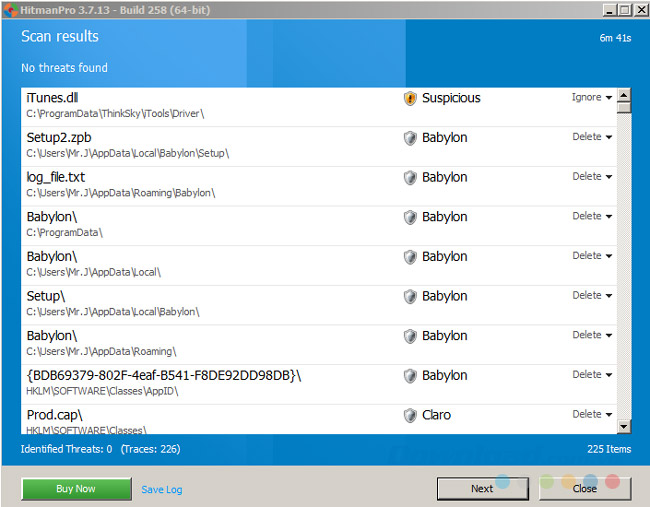Click the Claro shield icon for Prod.cap\
This screenshot has height=507, width=650.
[410, 415]
